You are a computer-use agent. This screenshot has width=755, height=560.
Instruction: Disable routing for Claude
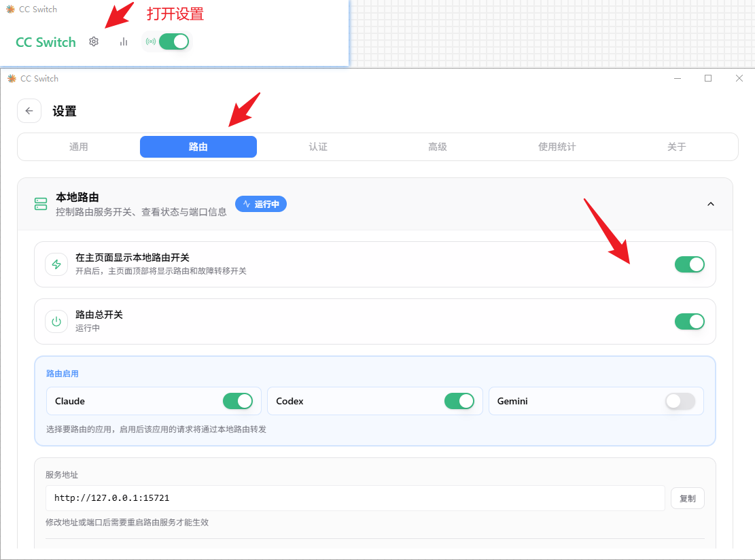pyautogui.click(x=238, y=401)
